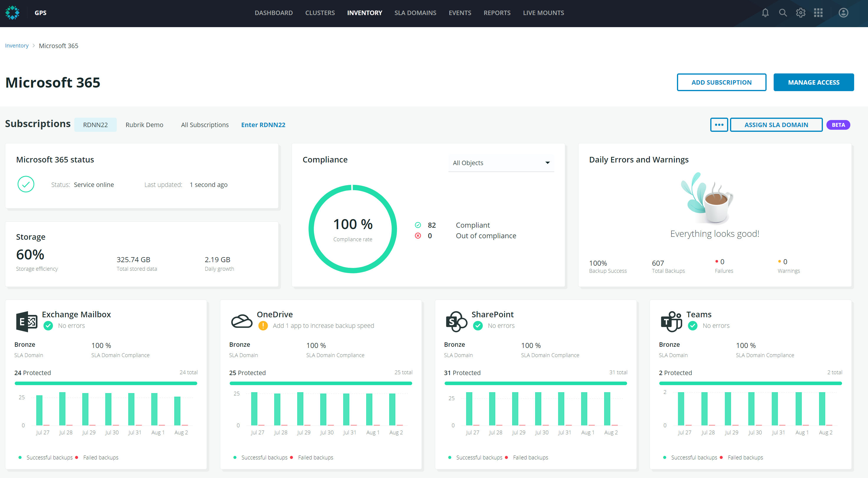The width and height of the screenshot is (868, 478).
Task: Click the search magnifier icon
Action: [783, 13]
